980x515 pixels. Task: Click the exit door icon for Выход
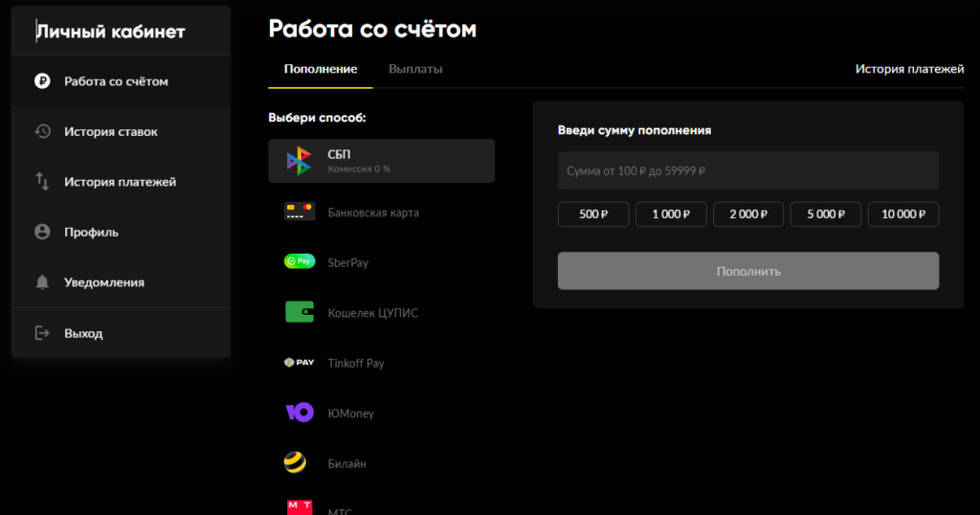coord(42,332)
